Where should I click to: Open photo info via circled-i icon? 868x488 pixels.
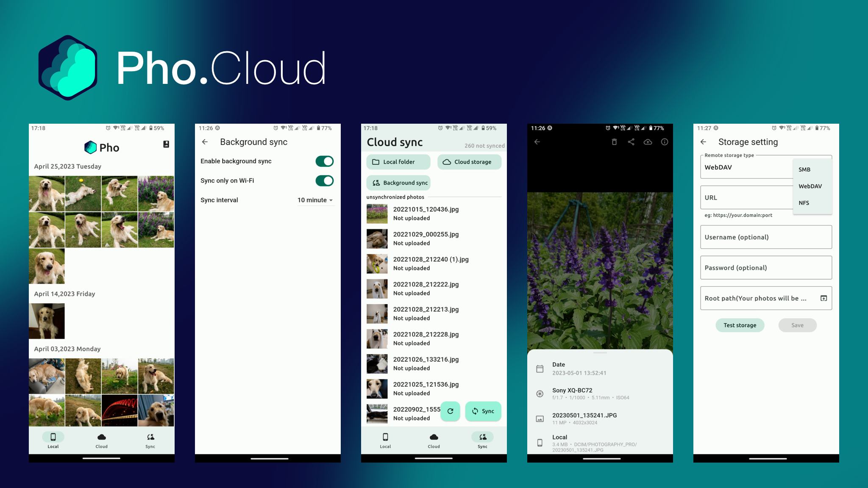pyautogui.click(x=665, y=142)
